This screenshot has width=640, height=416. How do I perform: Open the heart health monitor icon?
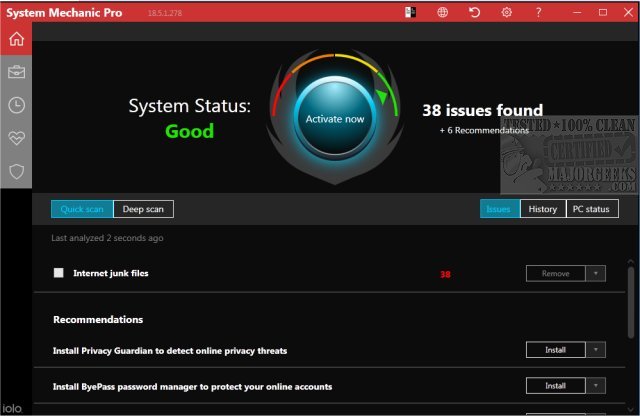pos(16,138)
